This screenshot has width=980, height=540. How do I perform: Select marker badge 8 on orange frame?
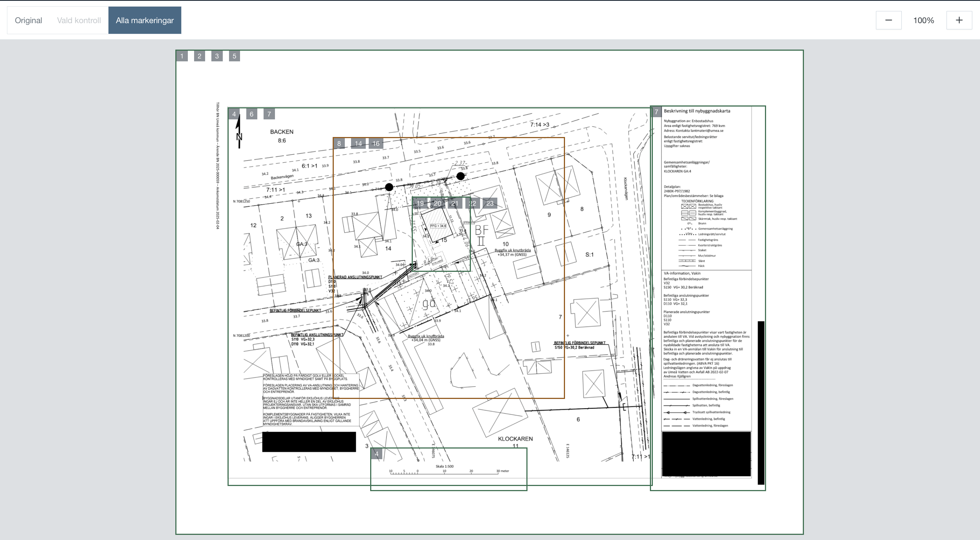pyautogui.click(x=339, y=143)
